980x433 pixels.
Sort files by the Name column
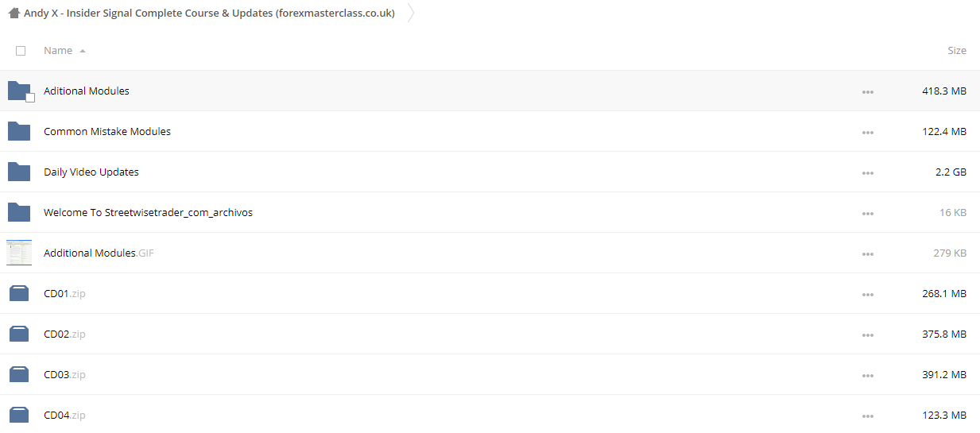[x=58, y=50]
